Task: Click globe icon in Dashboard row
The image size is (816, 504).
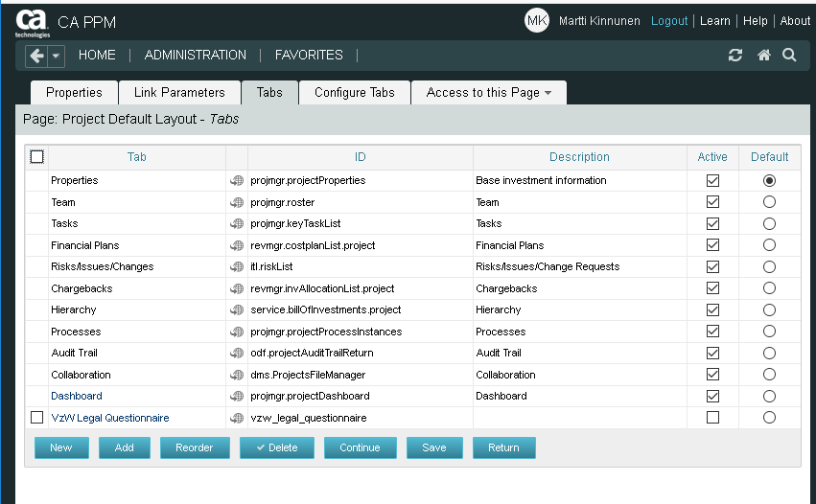Action: coord(236,396)
